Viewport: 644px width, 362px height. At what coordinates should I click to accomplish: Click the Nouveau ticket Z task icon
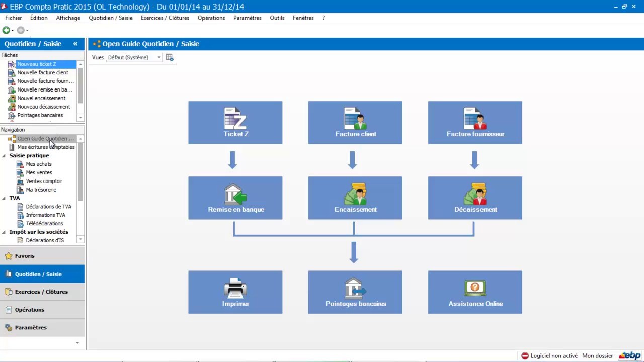point(12,64)
